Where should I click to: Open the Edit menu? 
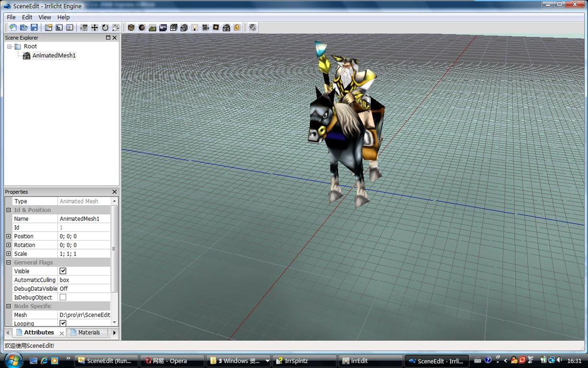(x=27, y=17)
